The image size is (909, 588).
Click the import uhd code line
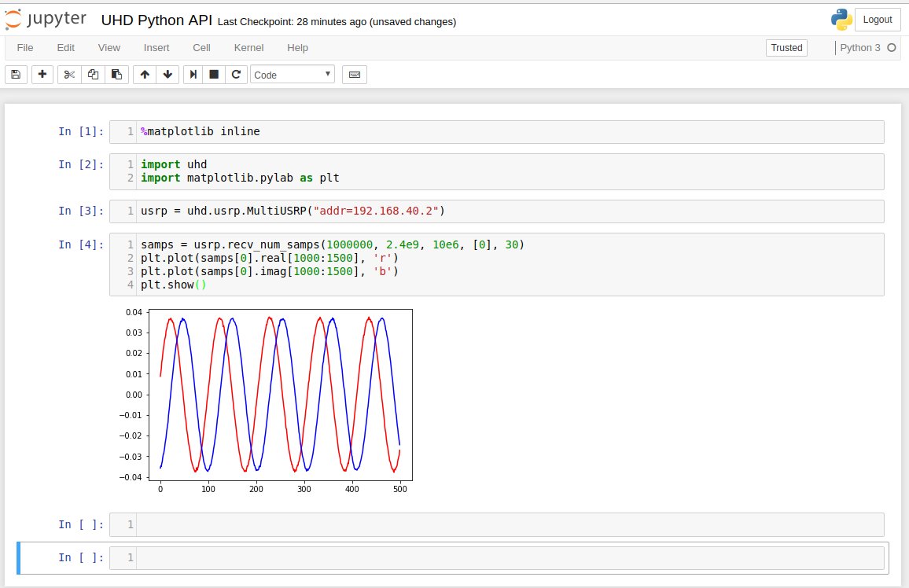point(174,164)
